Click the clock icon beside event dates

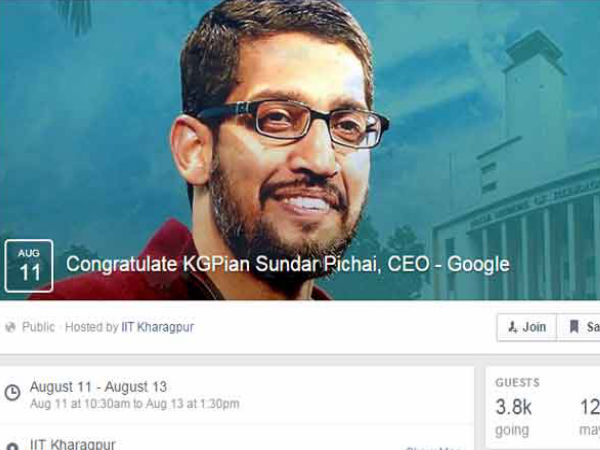12,393
